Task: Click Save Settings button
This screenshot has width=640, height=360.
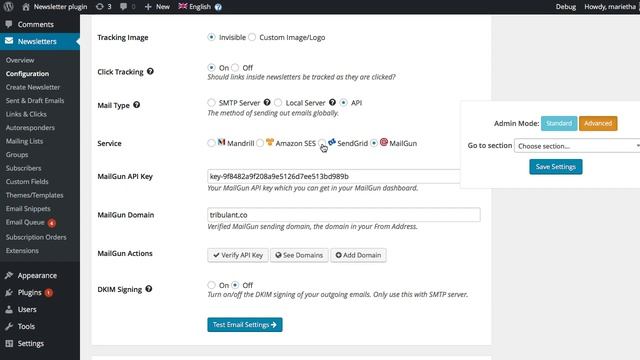Action: point(556,167)
